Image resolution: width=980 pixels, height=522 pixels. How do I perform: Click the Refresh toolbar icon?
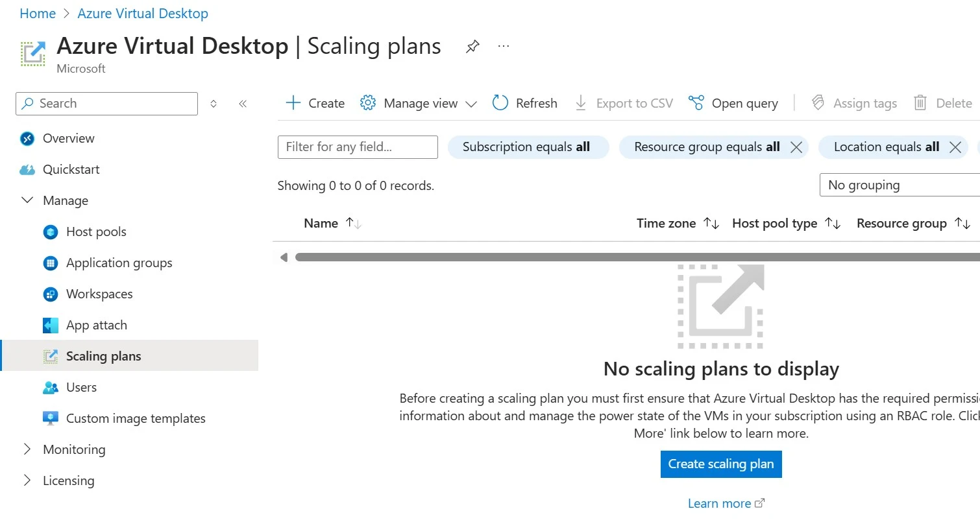(x=500, y=103)
